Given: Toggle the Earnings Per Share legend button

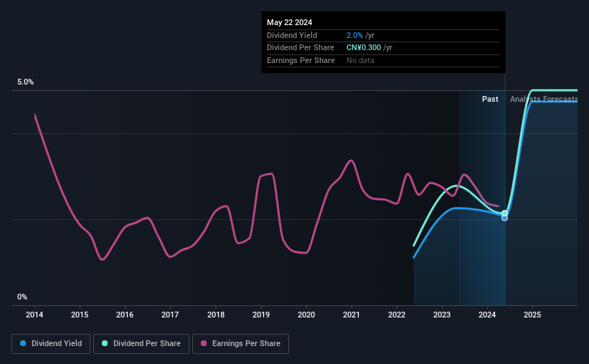Looking at the screenshot, I should pyautogui.click(x=240, y=344).
